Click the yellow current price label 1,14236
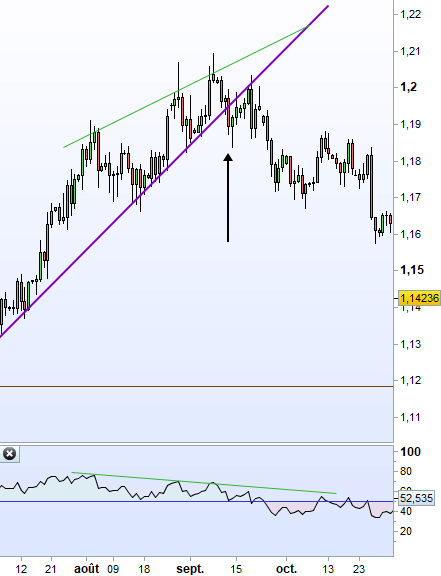The width and height of the screenshot is (441, 576). (419, 298)
